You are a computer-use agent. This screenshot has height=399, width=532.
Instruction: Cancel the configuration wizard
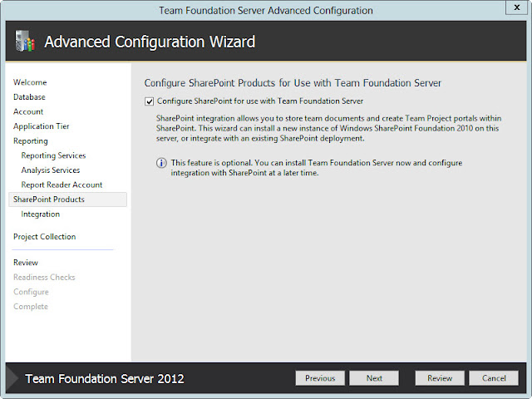[x=494, y=378]
